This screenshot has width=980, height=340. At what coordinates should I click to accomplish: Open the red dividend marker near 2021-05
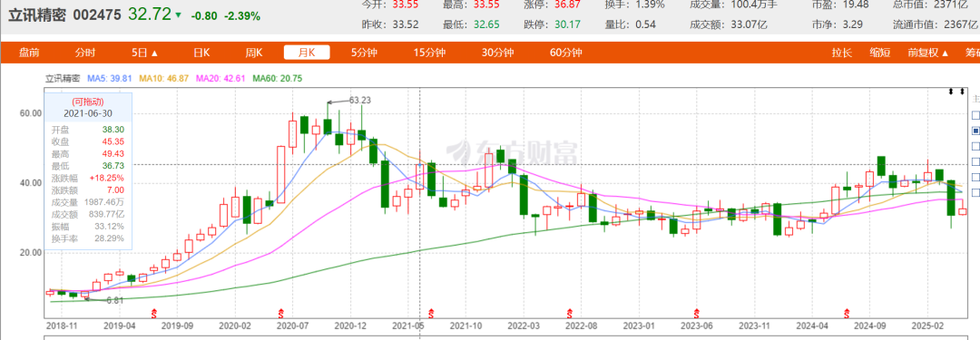(x=430, y=312)
